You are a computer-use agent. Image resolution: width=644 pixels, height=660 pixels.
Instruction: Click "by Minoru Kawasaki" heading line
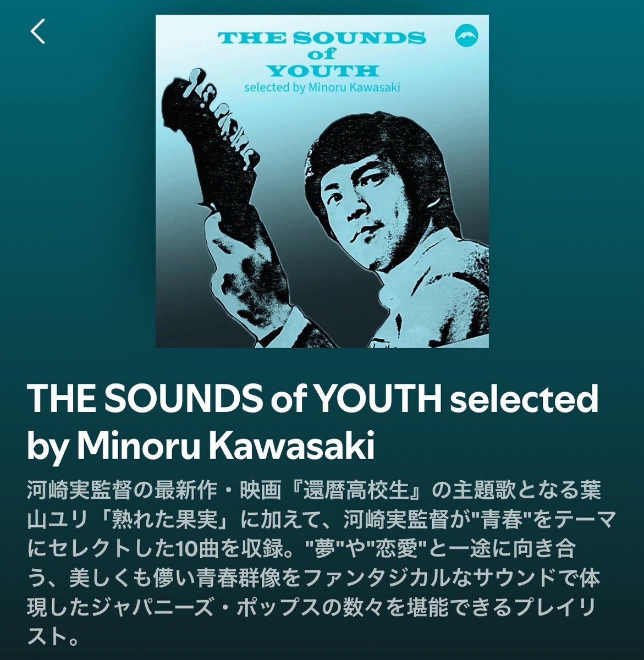pos(201,447)
